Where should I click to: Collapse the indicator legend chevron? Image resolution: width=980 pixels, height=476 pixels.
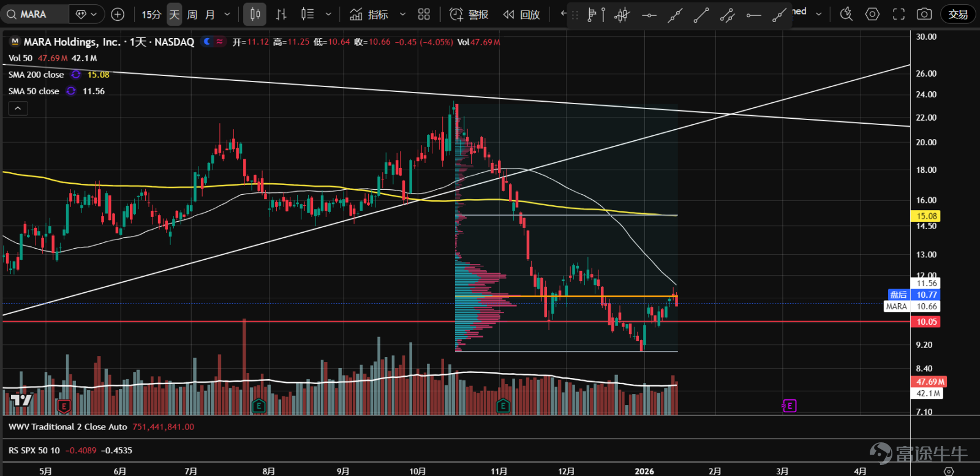tap(18, 108)
